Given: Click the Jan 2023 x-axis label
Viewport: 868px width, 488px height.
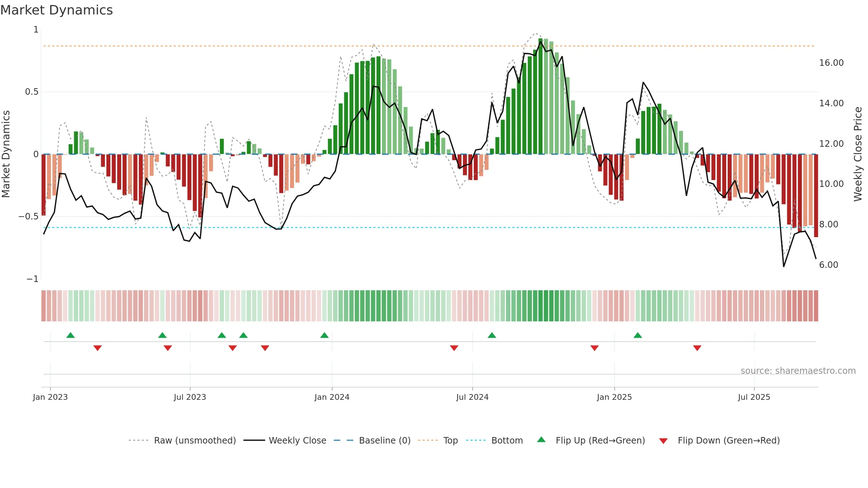Looking at the screenshot, I should [50, 397].
